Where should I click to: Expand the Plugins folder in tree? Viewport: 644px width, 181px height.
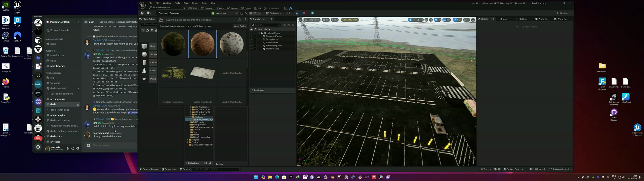pos(188,140)
